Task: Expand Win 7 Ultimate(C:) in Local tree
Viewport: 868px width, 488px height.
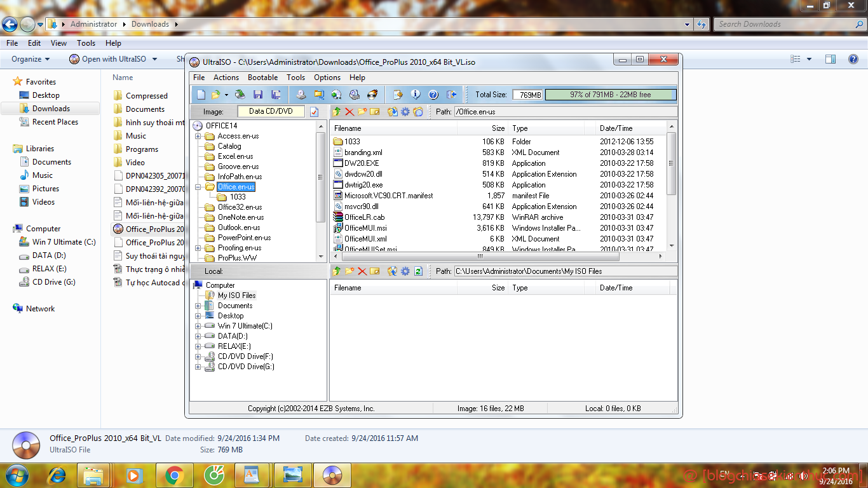Action: [198, 326]
